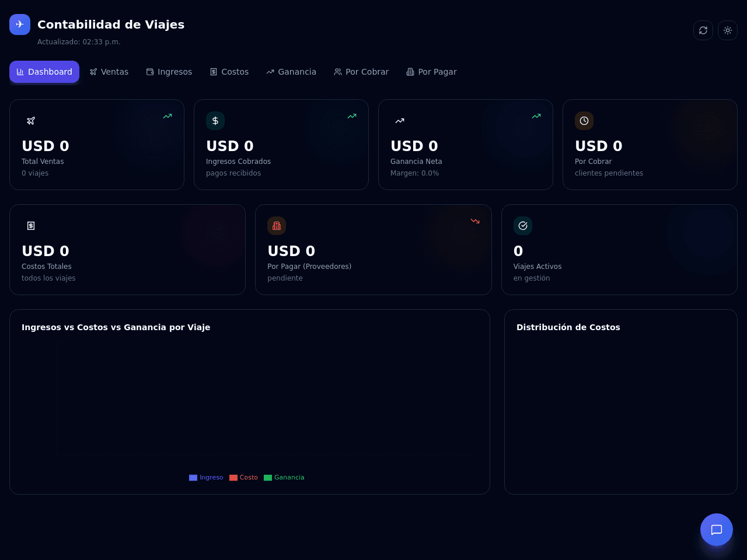The height and width of the screenshot is (560, 747).
Task: Click the clientes pendientes text
Action: 609,173
